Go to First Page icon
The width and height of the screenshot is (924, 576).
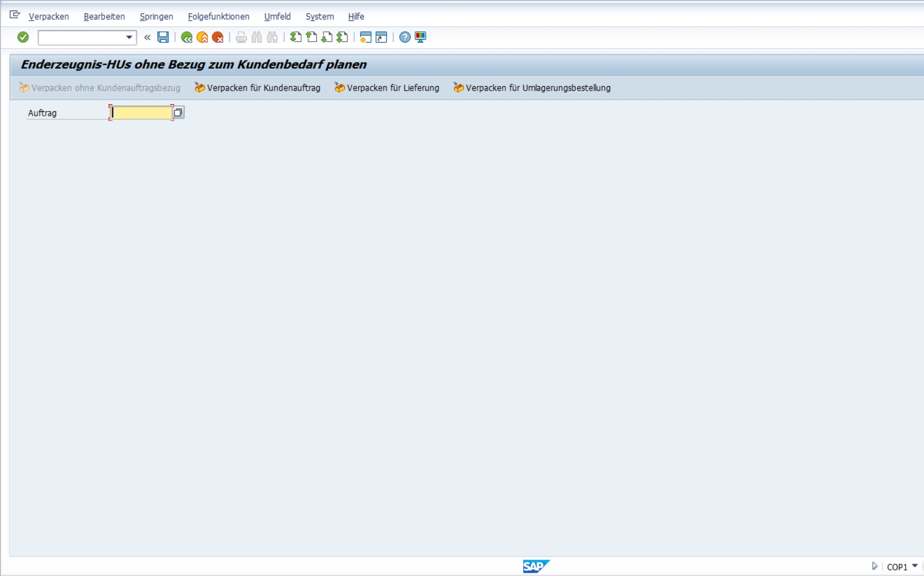pos(296,38)
